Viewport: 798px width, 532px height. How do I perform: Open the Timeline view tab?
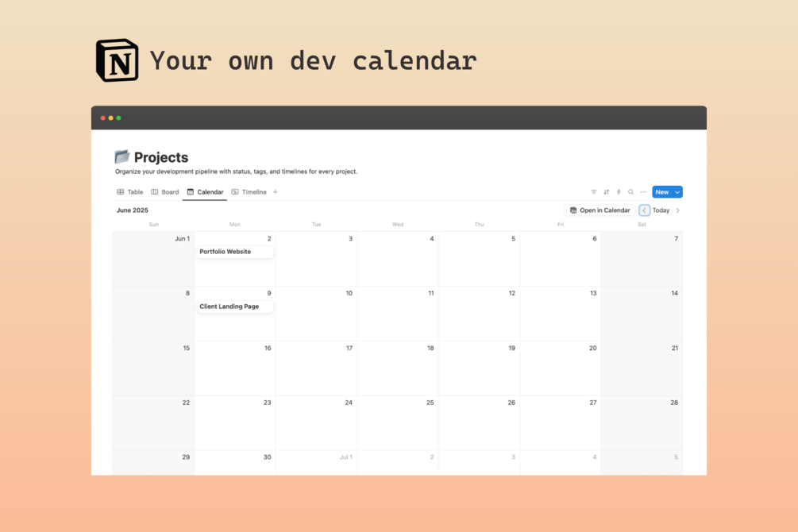coord(249,192)
